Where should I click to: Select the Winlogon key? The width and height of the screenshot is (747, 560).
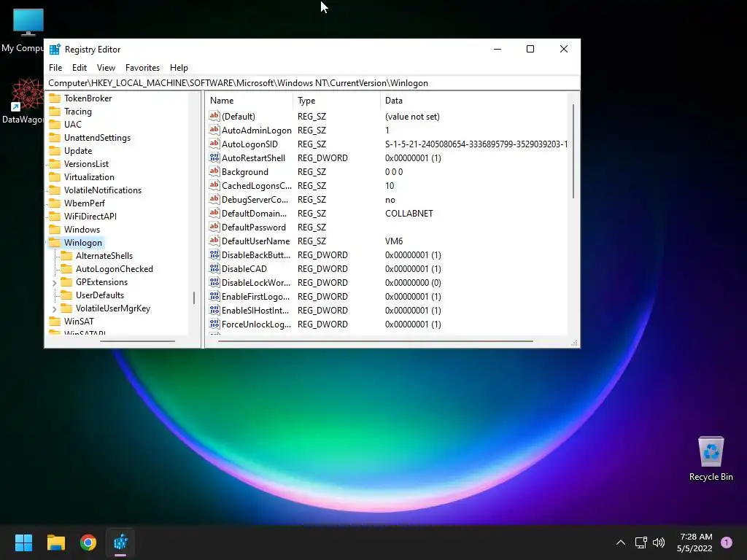[x=83, y=242]
